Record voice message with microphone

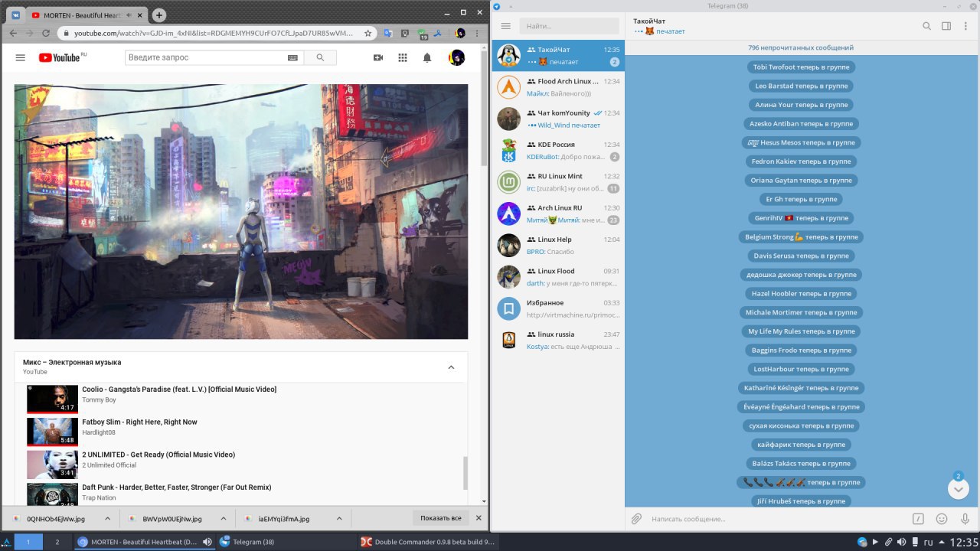click(965, 519)
